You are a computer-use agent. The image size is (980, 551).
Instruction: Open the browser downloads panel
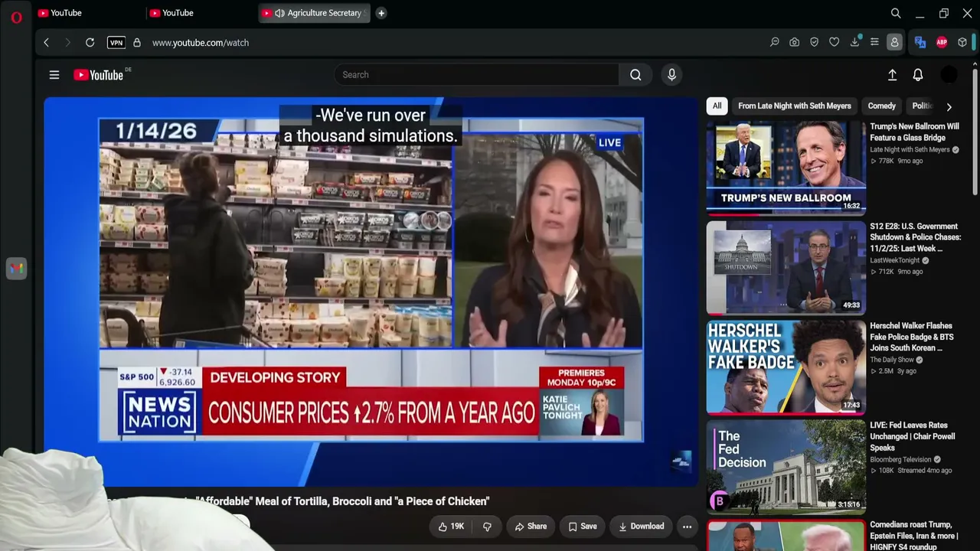coord(854,43)
